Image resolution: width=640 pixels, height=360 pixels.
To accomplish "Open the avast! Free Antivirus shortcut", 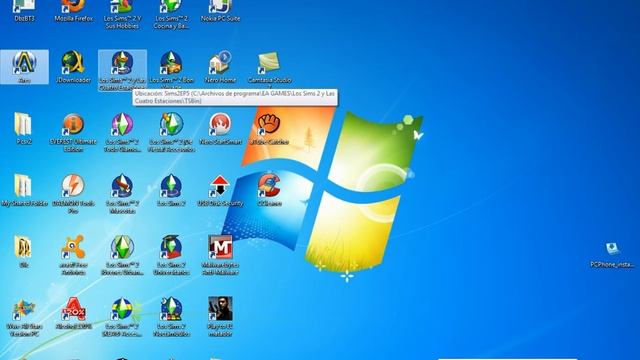I will [x=73, y=255].
